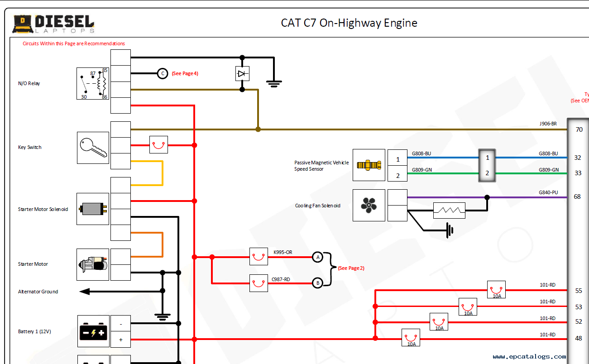Click the Key Switch text label
The width and height of the screenshot is (589, 364).
[30, 148]
